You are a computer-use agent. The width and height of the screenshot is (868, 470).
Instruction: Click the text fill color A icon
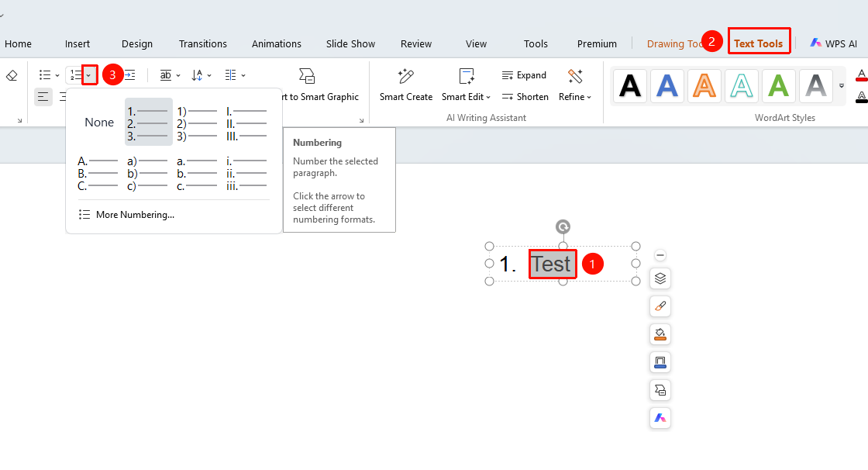(x=861, y=75)
